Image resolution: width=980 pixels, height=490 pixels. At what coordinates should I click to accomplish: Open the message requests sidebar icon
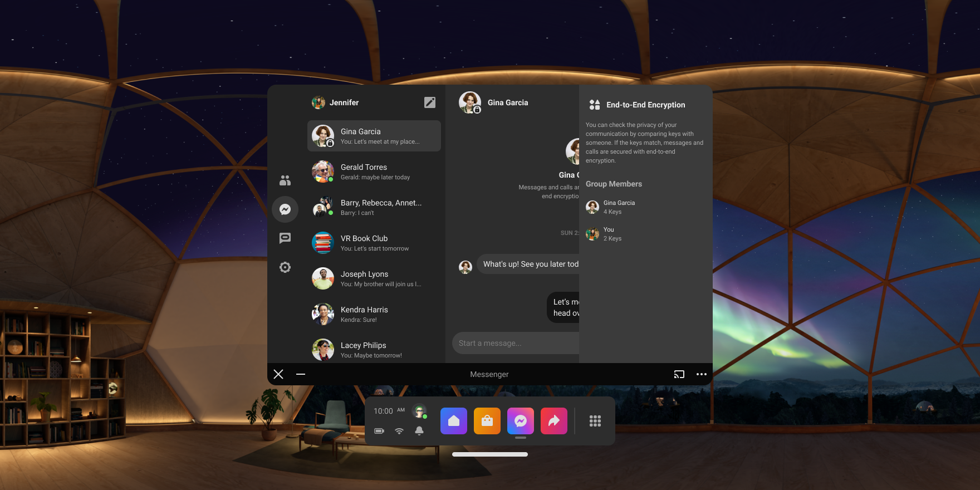pos(285,238)
